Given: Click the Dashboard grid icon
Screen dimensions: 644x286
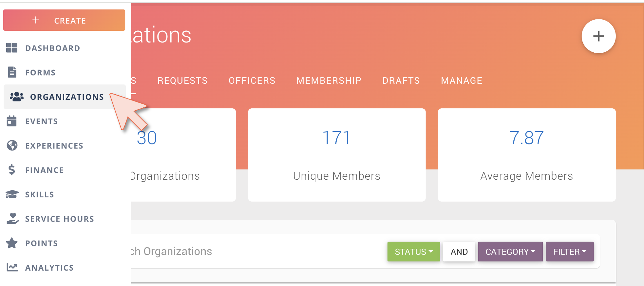Looking at the screenshot, I should tap(12, 48).
